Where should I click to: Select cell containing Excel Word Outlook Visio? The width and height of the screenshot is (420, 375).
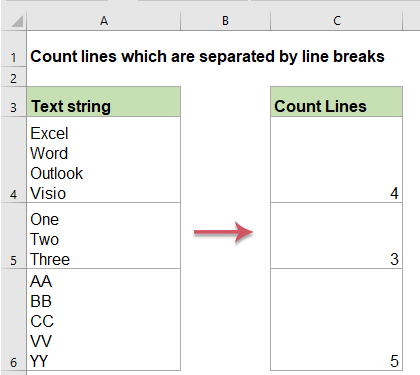pos(104,160)
